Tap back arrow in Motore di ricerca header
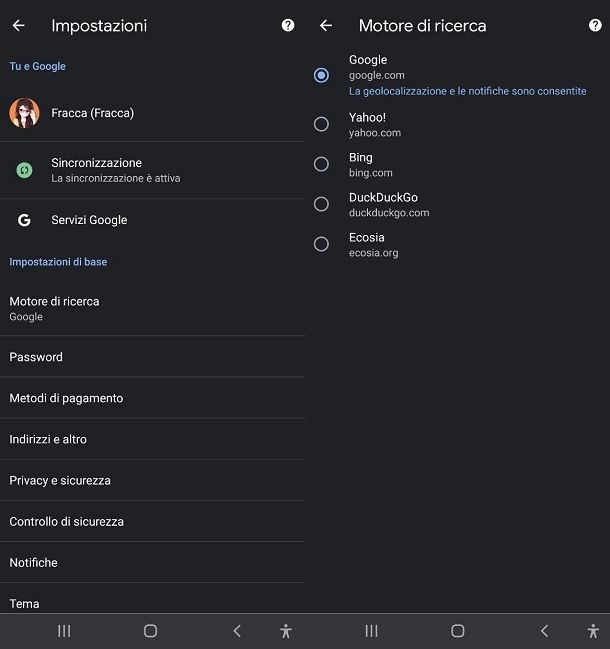610x649 pixels. [326, 26]
